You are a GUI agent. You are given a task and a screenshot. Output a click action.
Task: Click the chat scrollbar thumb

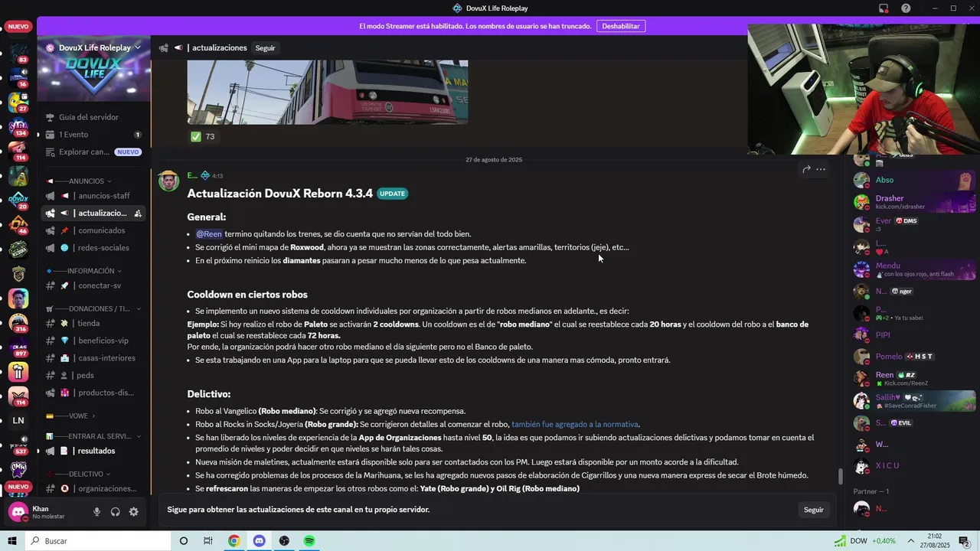coord(841,476)
